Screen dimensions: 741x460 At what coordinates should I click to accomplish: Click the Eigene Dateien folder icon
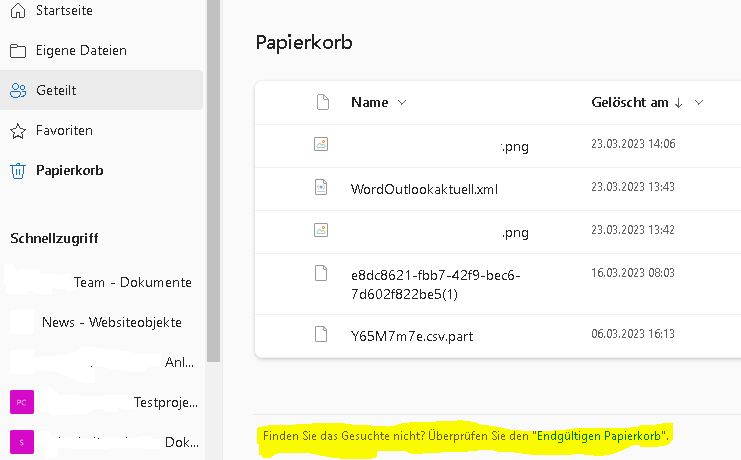tap(17, 50)
